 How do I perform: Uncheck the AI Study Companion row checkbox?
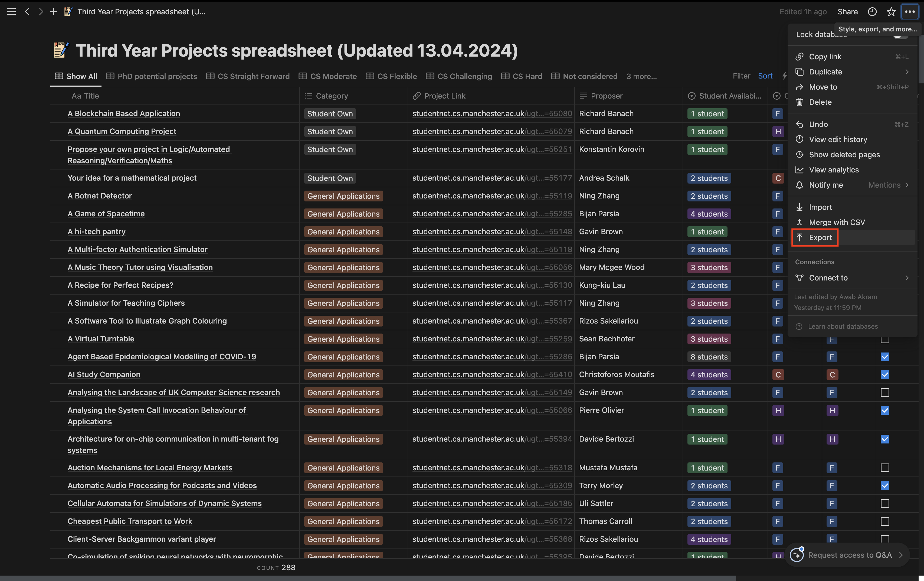point(885,374)
